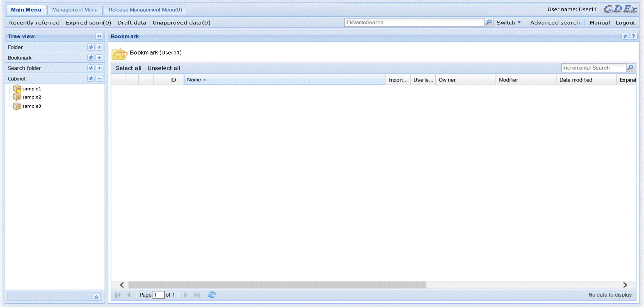Click the ID/Name search magnifier icon
Screen dimensions: 644x307
(488, 22)
